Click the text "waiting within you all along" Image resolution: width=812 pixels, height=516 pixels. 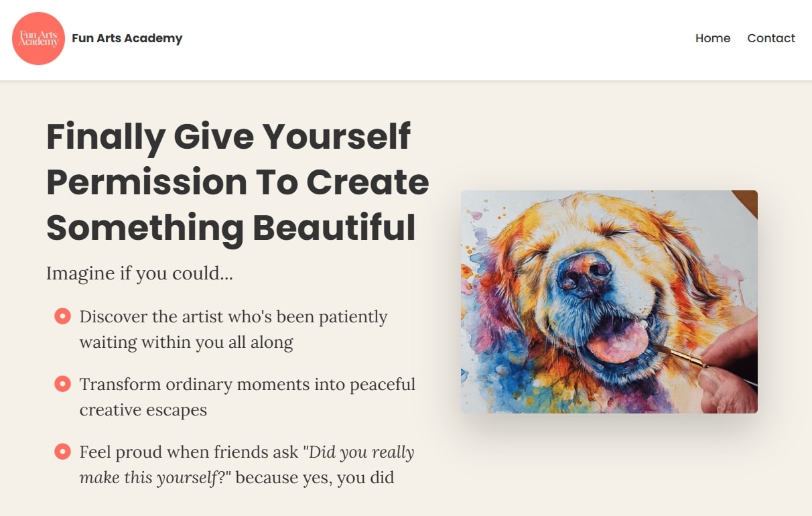click(x=186, y=342)
